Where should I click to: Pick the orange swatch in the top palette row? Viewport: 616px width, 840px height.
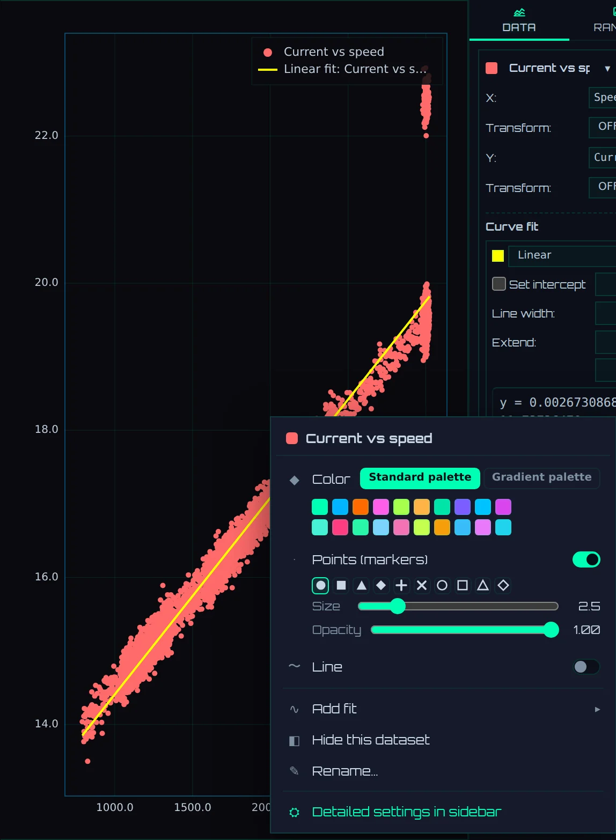(x=361, y=507)
